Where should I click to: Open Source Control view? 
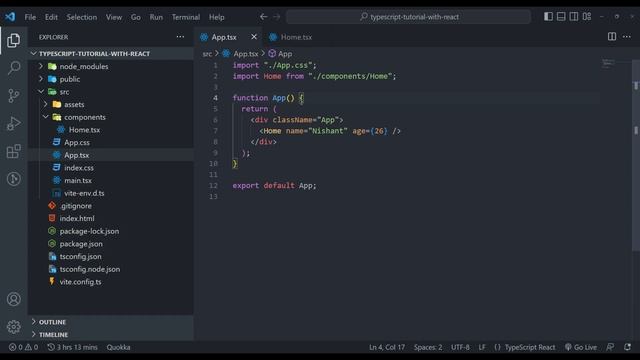point(13,96)
